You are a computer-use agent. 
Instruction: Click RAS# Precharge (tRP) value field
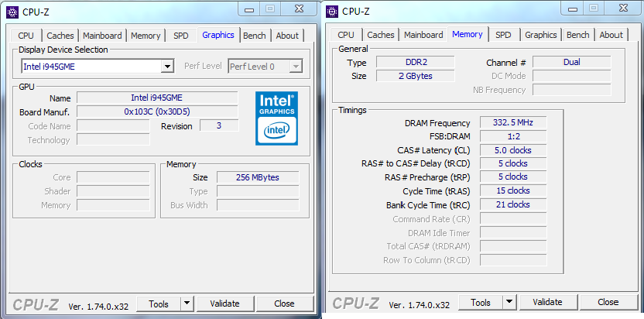pos(513,177)
